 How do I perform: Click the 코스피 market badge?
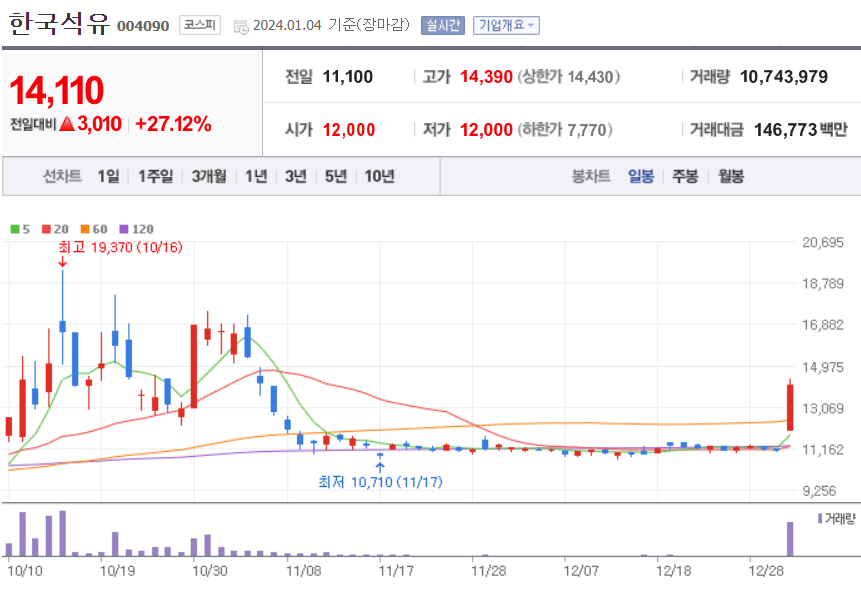coord(200,25)
